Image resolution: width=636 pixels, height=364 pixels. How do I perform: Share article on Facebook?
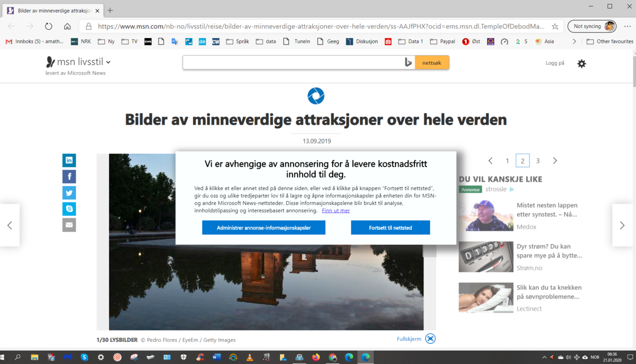(69, 176)
